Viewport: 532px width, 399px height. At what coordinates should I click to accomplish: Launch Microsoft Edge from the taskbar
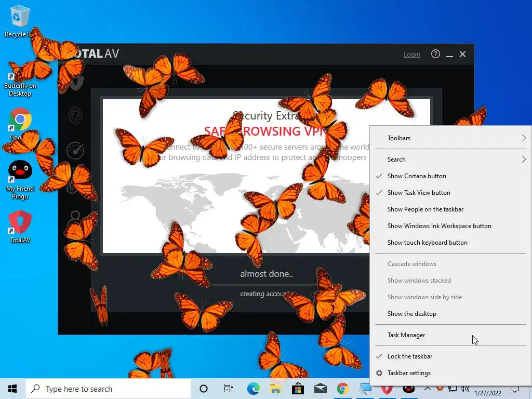[253, 389]
